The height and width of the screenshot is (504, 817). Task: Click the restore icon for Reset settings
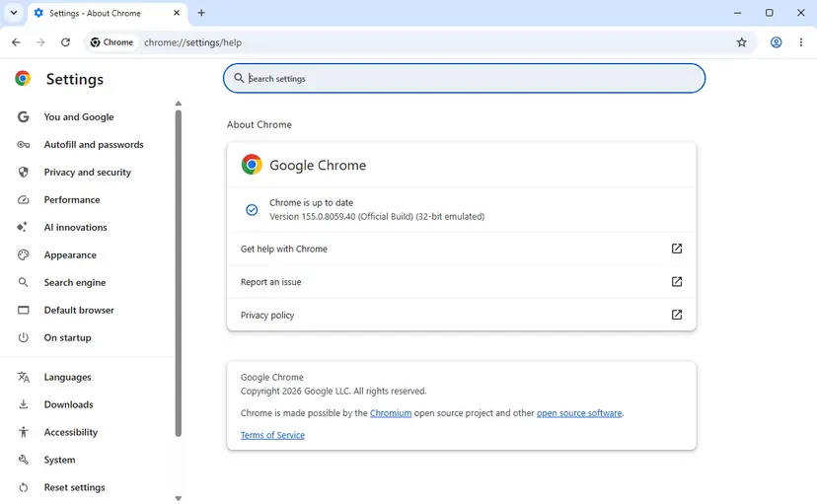click(24, 488)
